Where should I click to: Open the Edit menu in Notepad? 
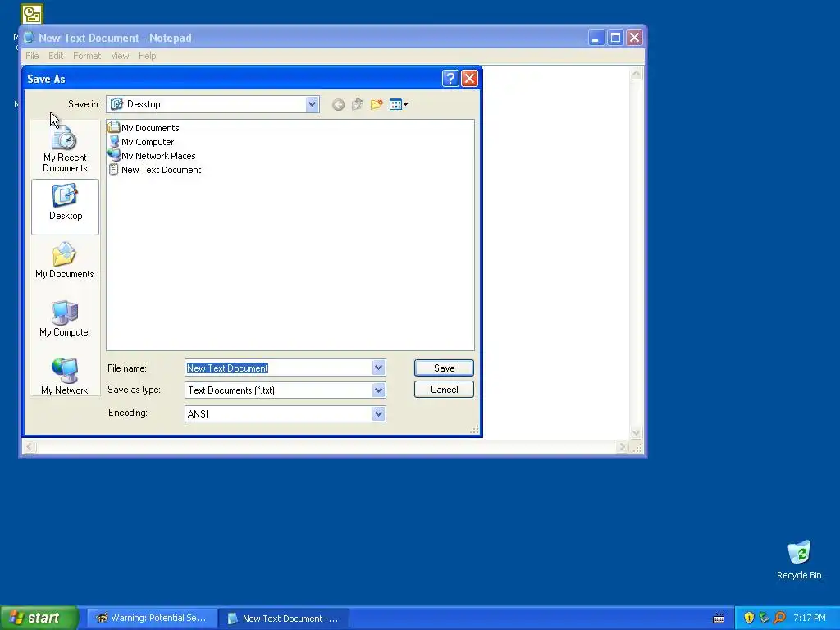[x=56, y=56]
